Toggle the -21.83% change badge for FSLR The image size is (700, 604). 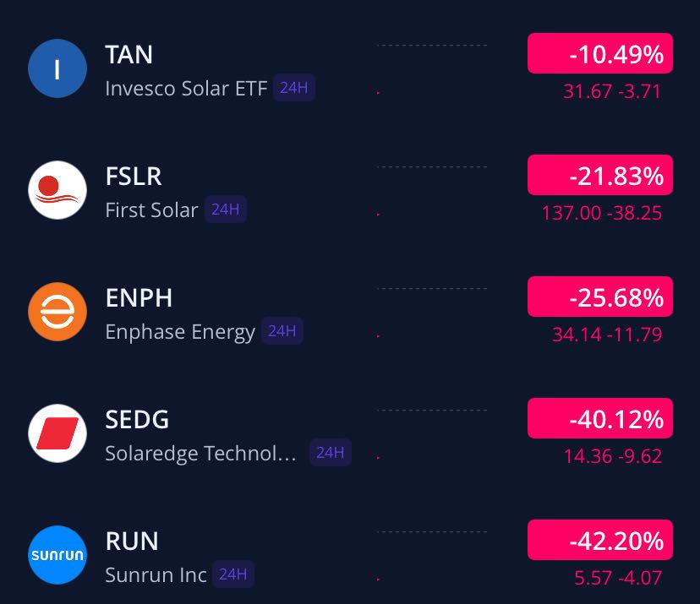pos(599,176)
